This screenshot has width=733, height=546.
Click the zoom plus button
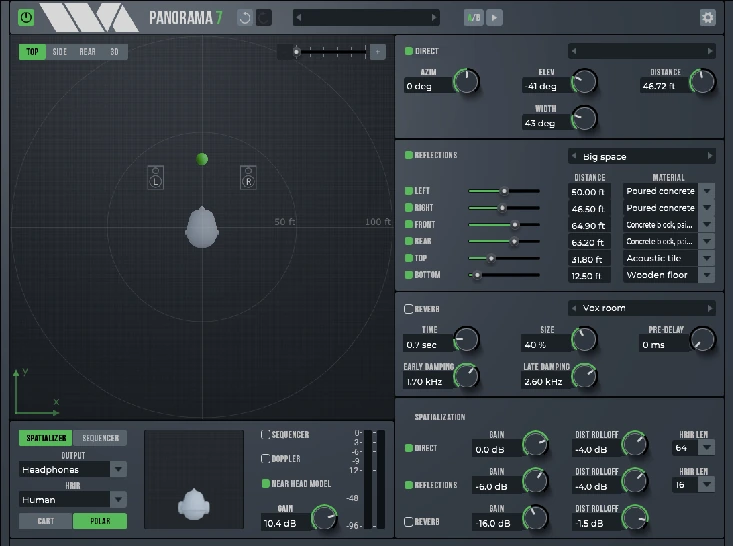point(378,52)
